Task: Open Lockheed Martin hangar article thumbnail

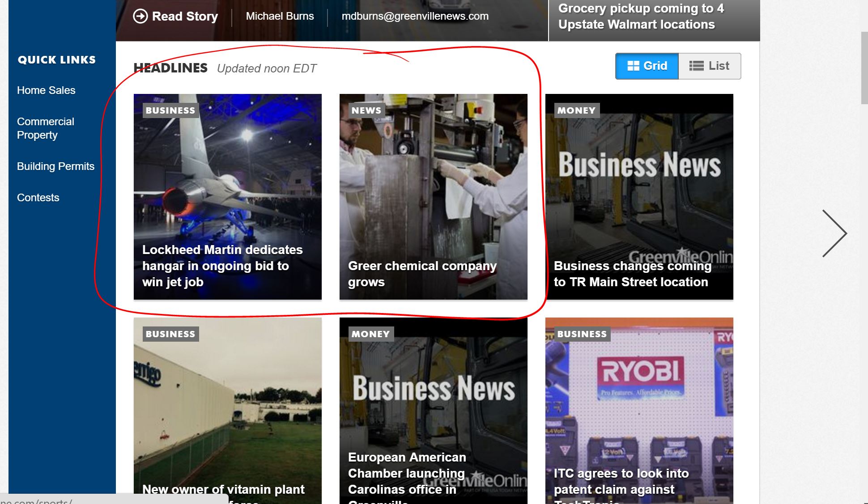Action: 228,197
